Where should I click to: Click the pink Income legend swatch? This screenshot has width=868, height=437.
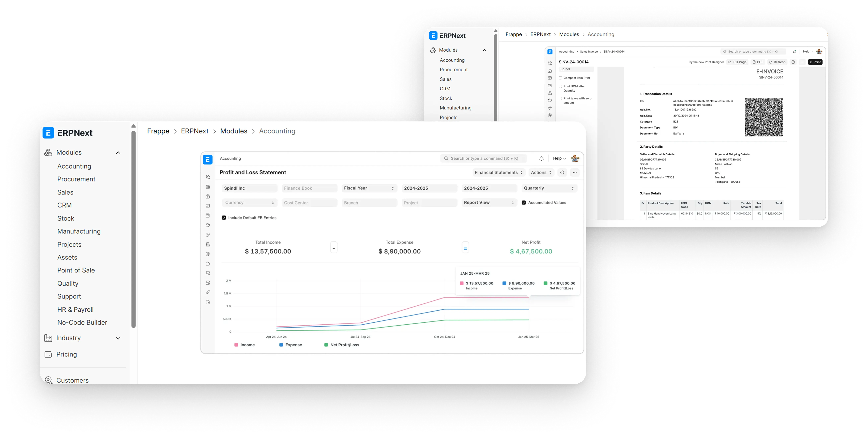tap(236, 345)
